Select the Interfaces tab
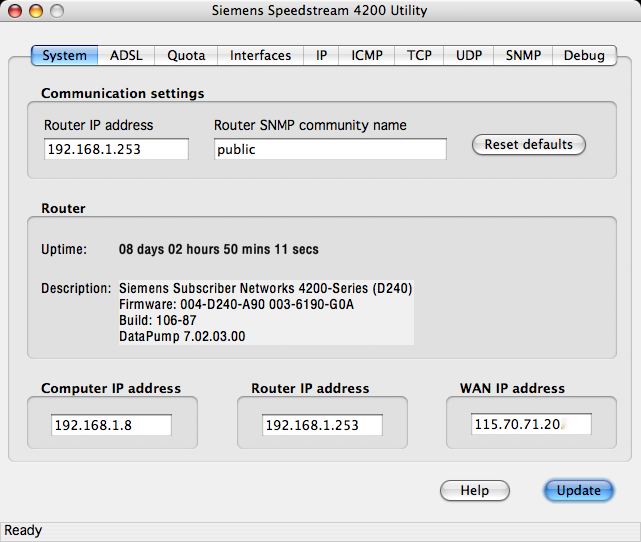The width and height of the screenshot is (641, 542). tap(260, 55)
